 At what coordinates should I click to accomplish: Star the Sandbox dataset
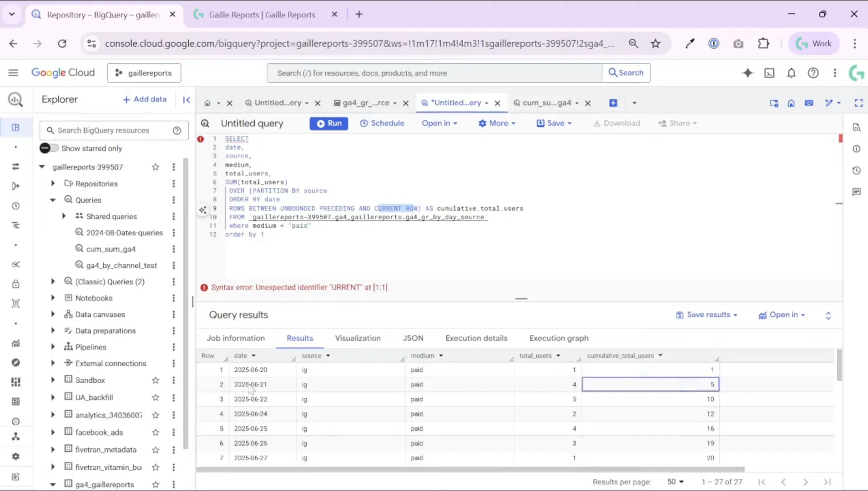tap(155, 380)
